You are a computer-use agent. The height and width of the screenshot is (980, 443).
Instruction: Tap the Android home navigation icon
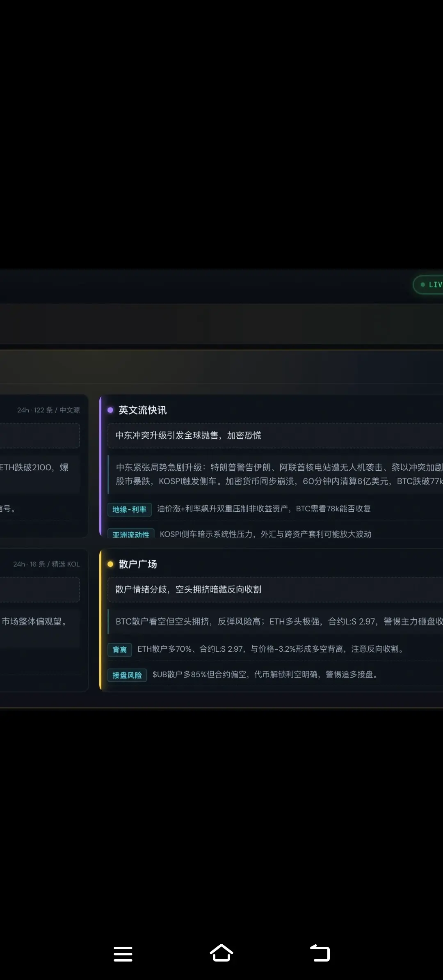(x=221, y=953)
